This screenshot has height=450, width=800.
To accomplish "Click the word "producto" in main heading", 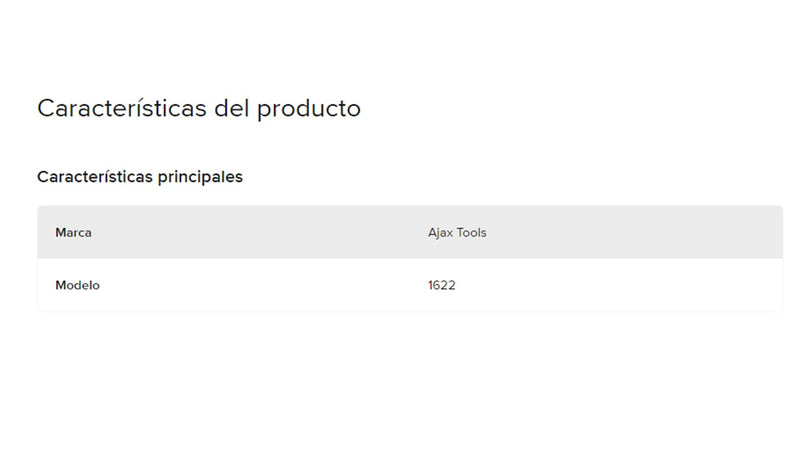I will pyautogui.click(x=309, y=108).
